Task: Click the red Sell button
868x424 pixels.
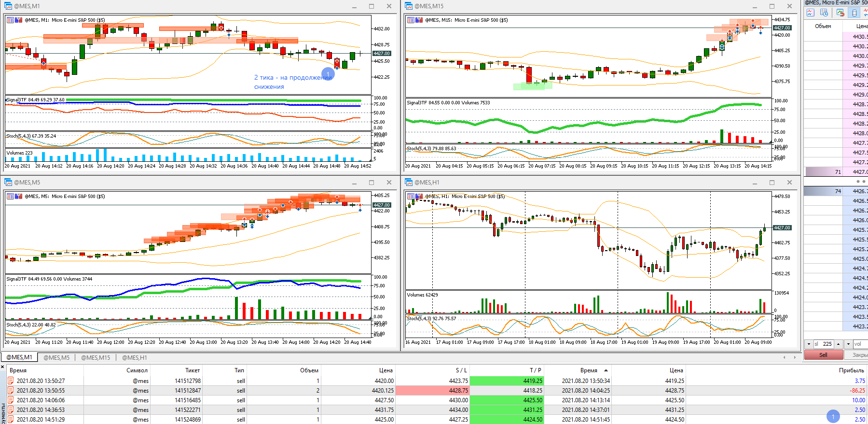Action: (x=823, y=355)
